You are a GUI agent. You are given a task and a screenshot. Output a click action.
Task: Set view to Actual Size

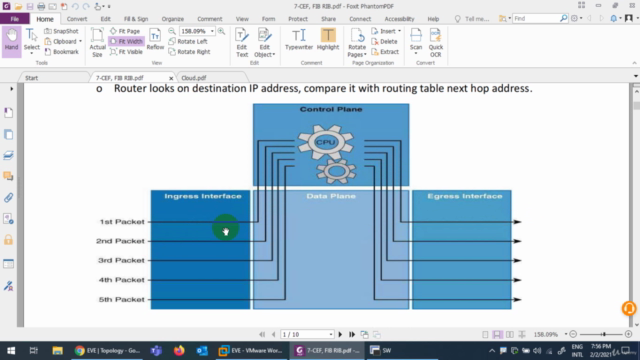(x=97, y=42)
